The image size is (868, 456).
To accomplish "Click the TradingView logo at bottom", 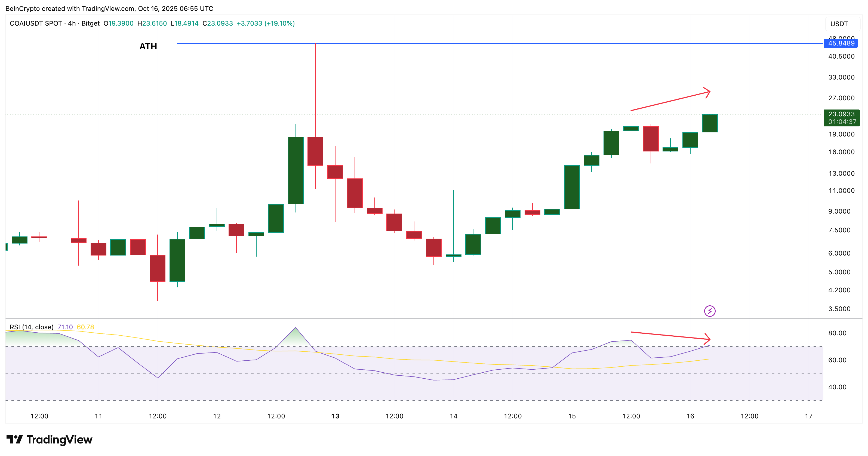I will click(x=50, y=439).
